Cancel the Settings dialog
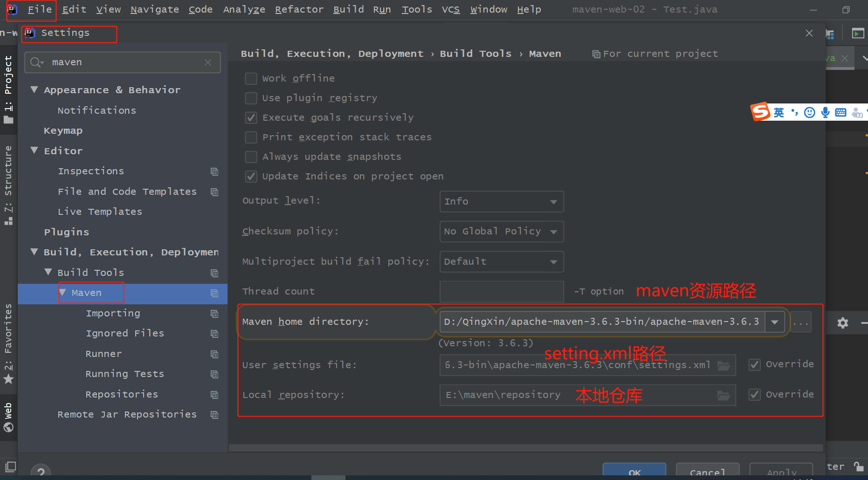 [x=708, y=471]
